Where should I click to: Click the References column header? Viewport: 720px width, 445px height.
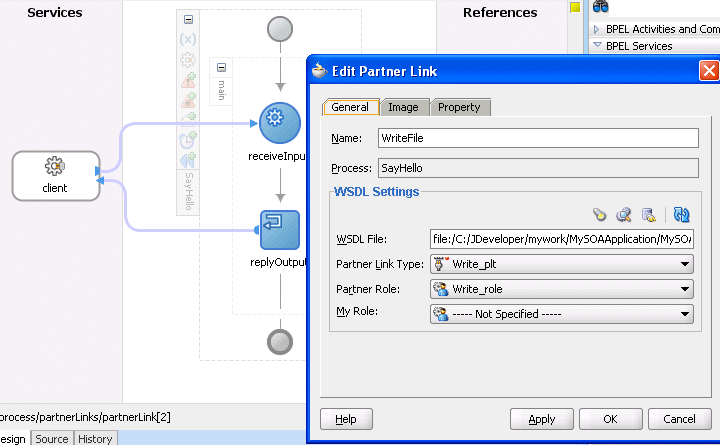pos(500,12)
